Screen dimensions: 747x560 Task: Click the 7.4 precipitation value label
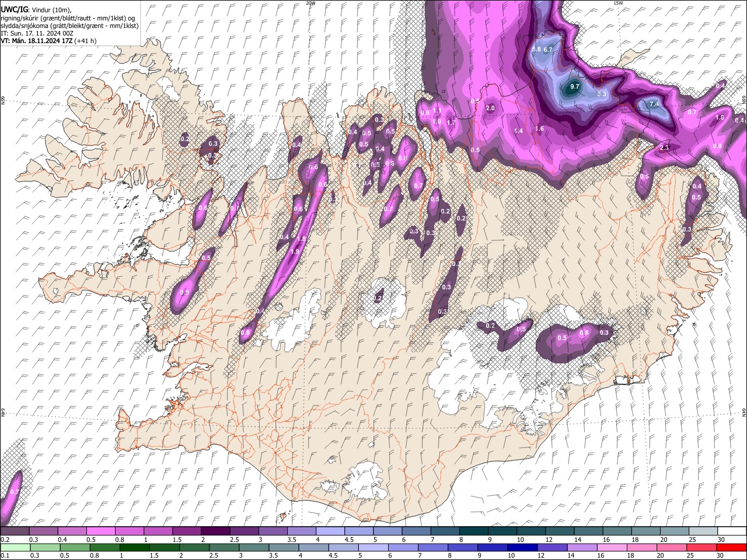[654, 104]
